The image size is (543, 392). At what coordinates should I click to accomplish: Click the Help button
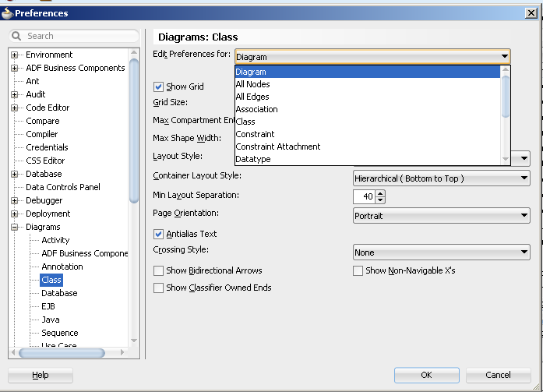tap(41, 375)
